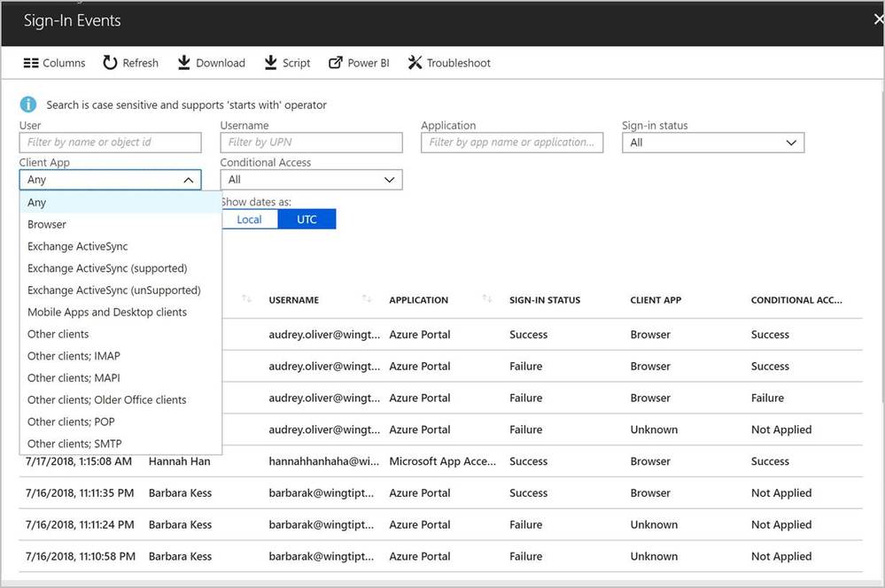Expand the Sign-in status dropdown

(713, 143)
